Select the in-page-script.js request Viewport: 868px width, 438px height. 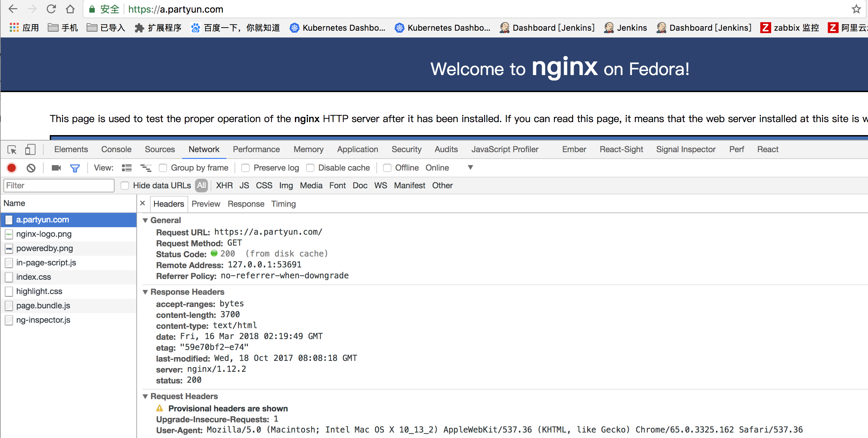pos(69,263)
